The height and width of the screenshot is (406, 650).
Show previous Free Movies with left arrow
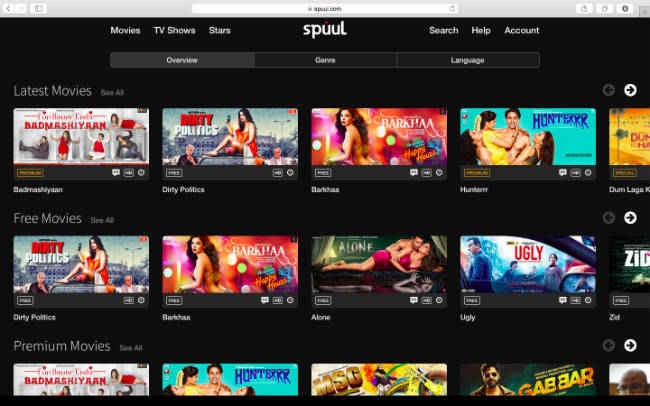[x=609, y=218]
